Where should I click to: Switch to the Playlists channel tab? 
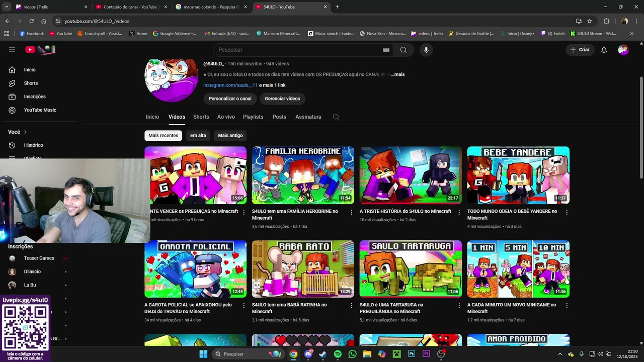coord(253,117)
